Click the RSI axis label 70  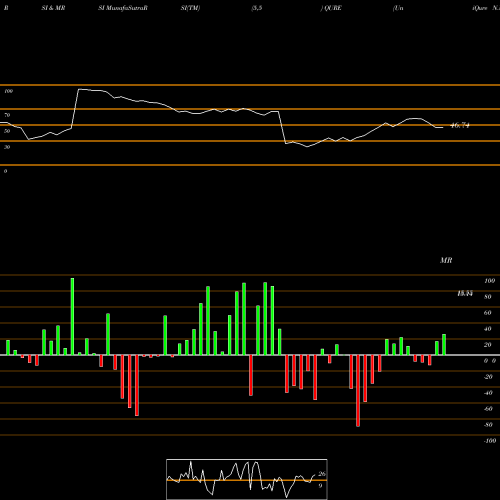click(7, 115)
